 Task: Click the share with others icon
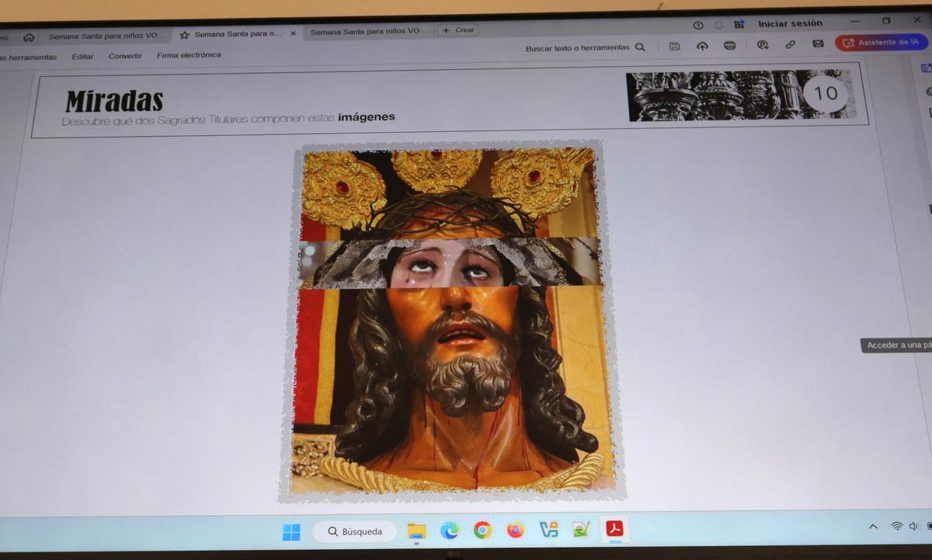763,45
